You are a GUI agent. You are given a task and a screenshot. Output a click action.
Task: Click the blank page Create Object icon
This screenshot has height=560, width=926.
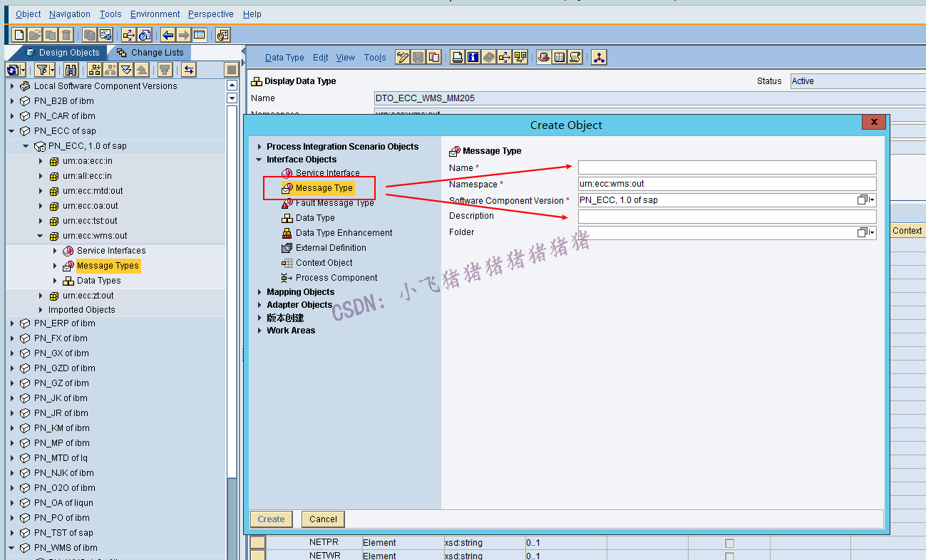point(19,35)
